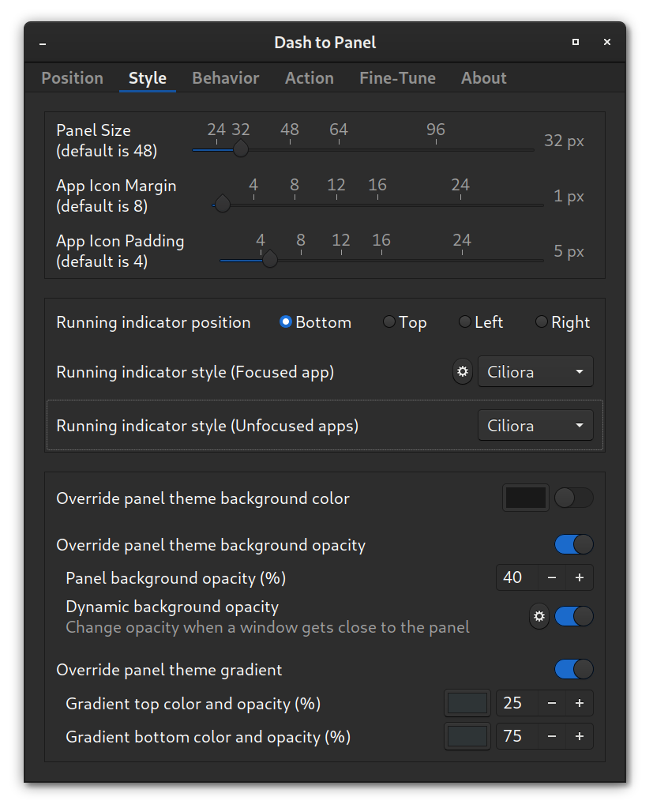
Task: Open focused indicator style gear settings
Action: pos(462,371)
